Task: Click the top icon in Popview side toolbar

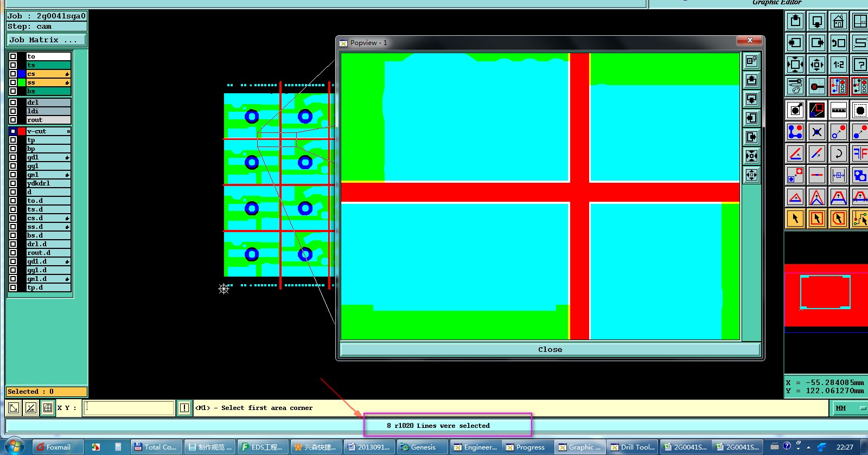Action: click(751, 61)
